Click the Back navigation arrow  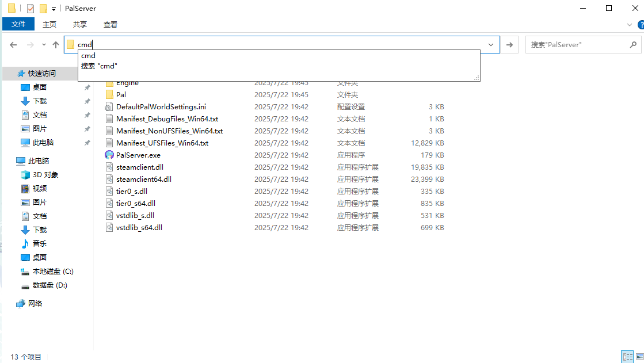(13, 45)
